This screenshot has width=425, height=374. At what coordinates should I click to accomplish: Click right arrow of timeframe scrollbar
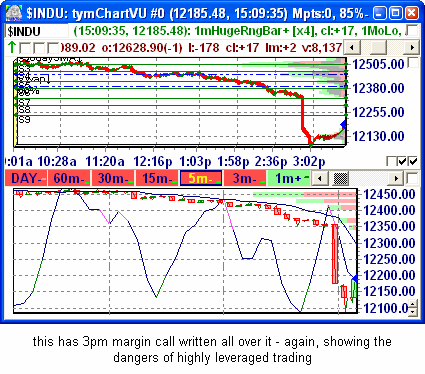pos(396,178)
